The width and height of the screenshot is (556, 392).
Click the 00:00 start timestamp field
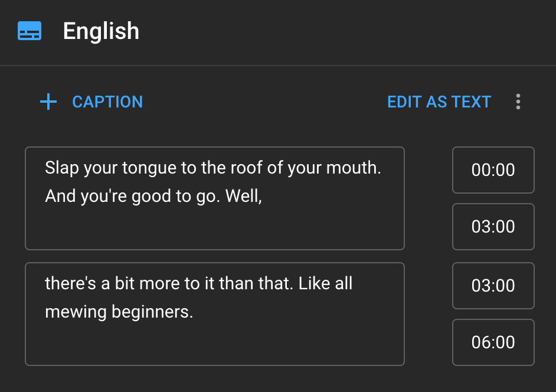click(x=493, y=170)
